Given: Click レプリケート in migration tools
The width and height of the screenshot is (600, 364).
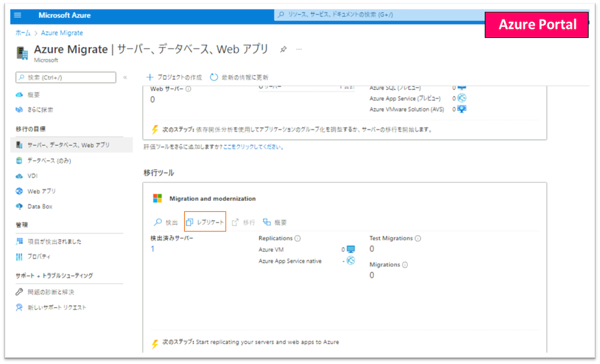Looking at the screenshot, I should pyautogui.click(x=205, y=222).
